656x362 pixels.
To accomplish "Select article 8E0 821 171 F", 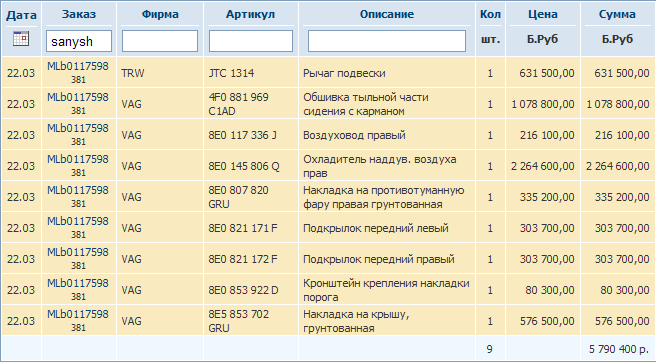I will point(243,228).
